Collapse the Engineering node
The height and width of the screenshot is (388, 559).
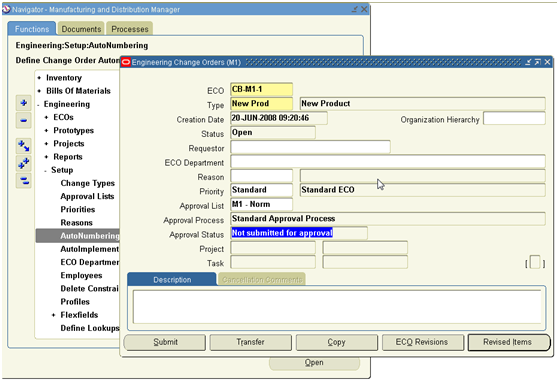tap(38, 104)
